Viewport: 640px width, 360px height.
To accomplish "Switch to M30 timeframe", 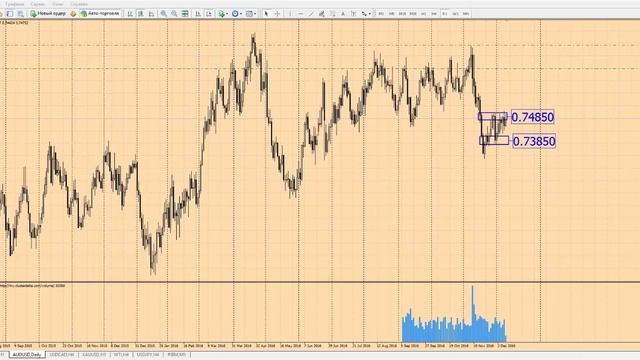I will point(413,14).
